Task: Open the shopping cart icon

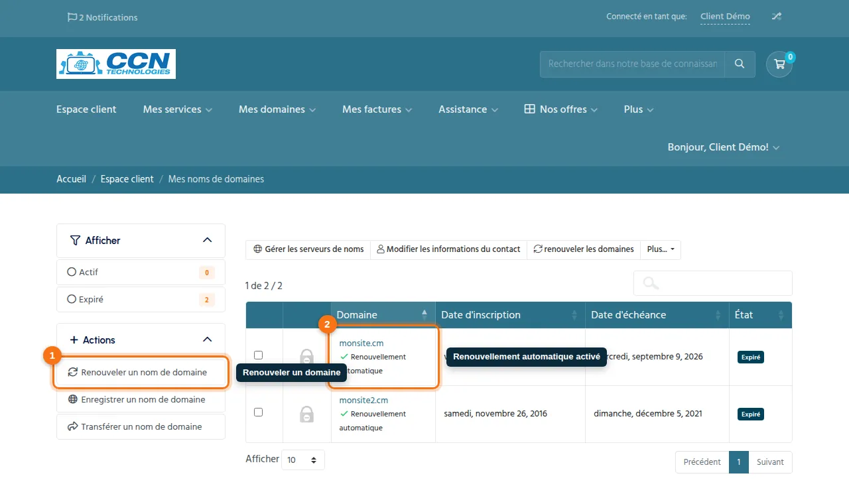Action: tap(779, 64)
